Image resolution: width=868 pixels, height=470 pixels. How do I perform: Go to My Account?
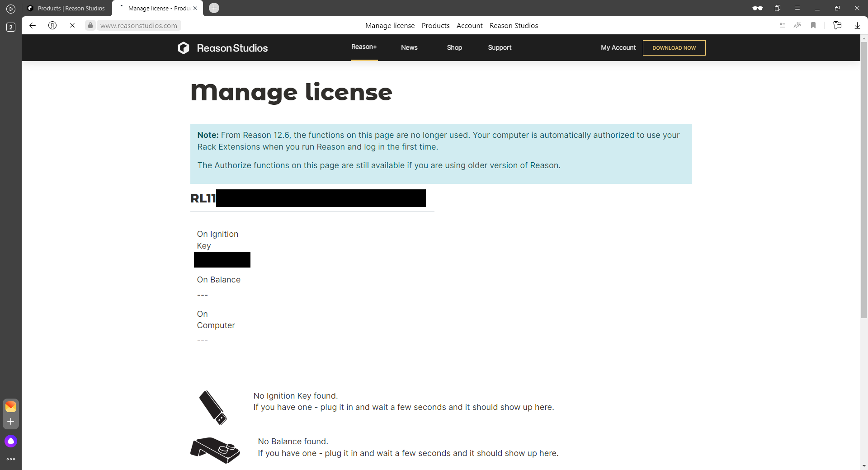click(x=618, y=47)
